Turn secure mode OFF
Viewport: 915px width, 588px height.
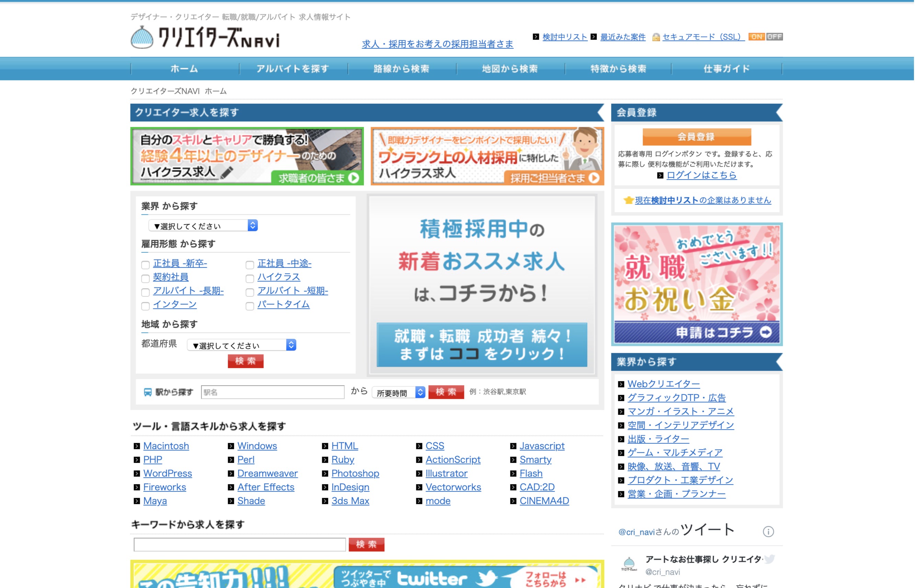pos(774,37)
